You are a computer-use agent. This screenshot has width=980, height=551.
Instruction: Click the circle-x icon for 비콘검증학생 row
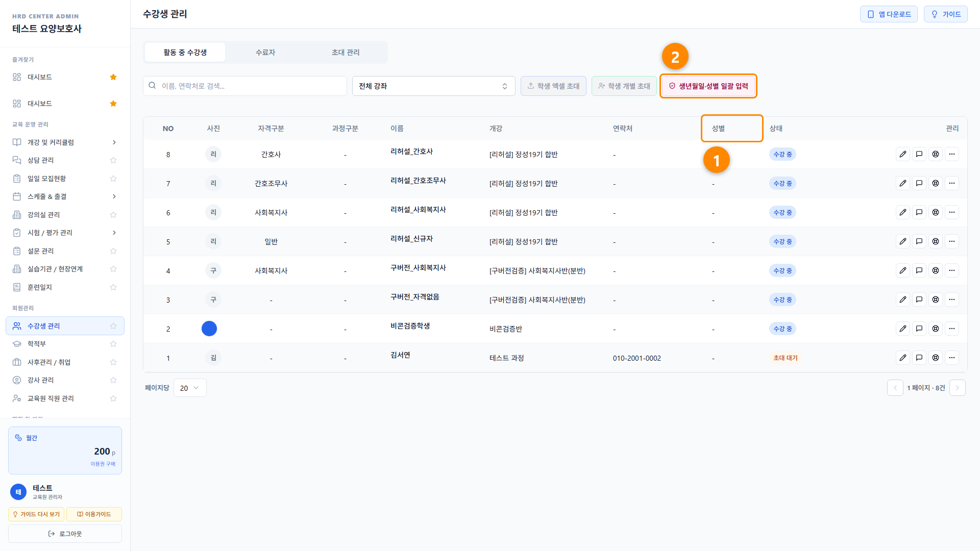(x=936, y=329)
